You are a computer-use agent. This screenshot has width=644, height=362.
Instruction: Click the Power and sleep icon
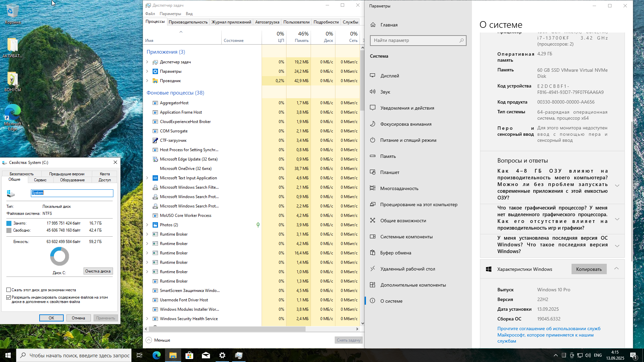(372, 140)
